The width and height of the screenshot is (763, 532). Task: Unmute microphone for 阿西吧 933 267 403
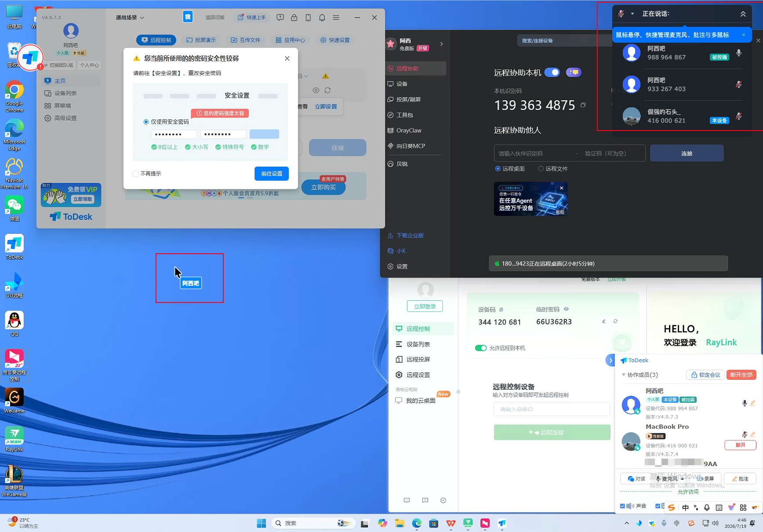click(739, 84)
